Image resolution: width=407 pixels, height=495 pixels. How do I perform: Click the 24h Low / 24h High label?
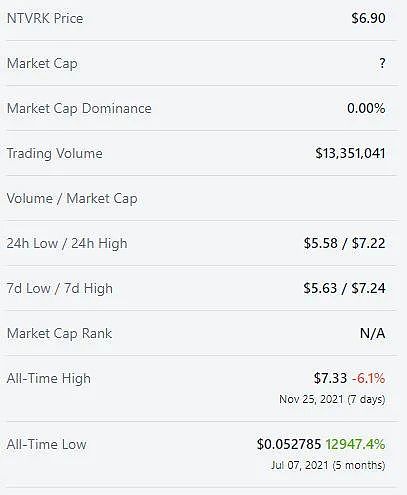point(67,244)
